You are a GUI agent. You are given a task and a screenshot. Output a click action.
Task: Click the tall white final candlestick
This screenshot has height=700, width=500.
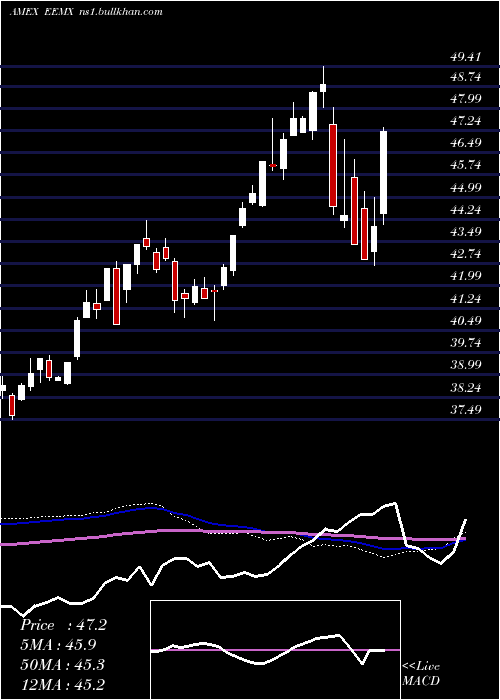coord(383,173)
